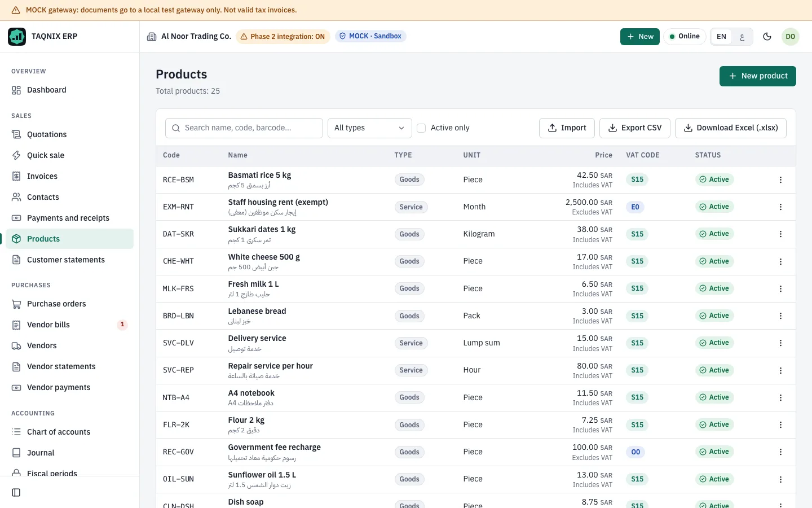Open Customer statements page
The image size is (812, 508).
click(69, 260)
